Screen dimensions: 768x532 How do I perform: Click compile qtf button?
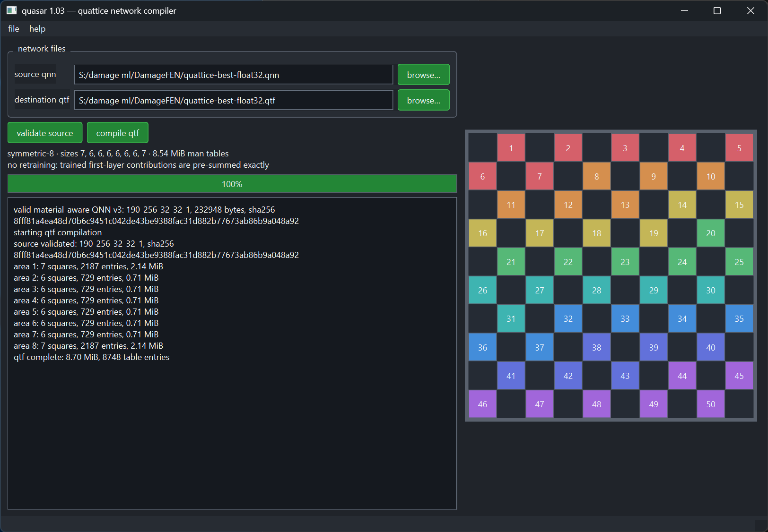point(118,133)
